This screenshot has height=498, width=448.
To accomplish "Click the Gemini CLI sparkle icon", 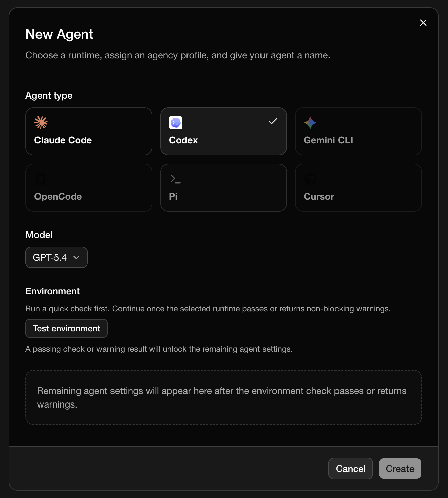I will pos(310,123).
